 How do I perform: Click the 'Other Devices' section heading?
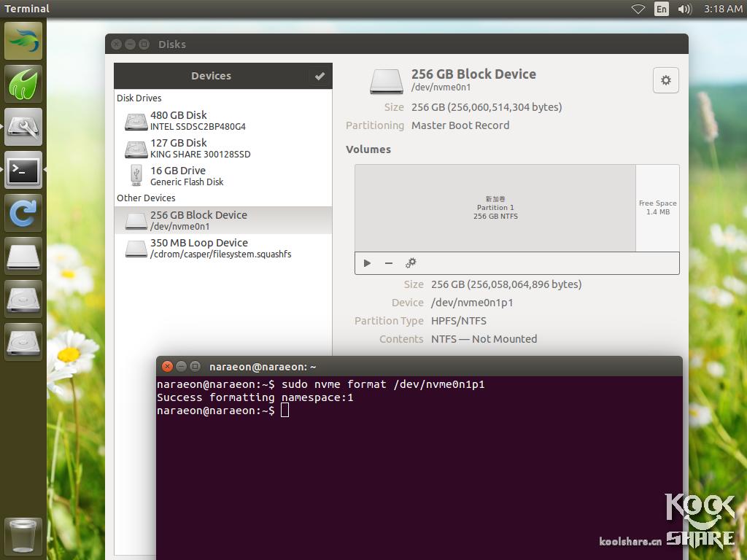click(x=146, y=198)
